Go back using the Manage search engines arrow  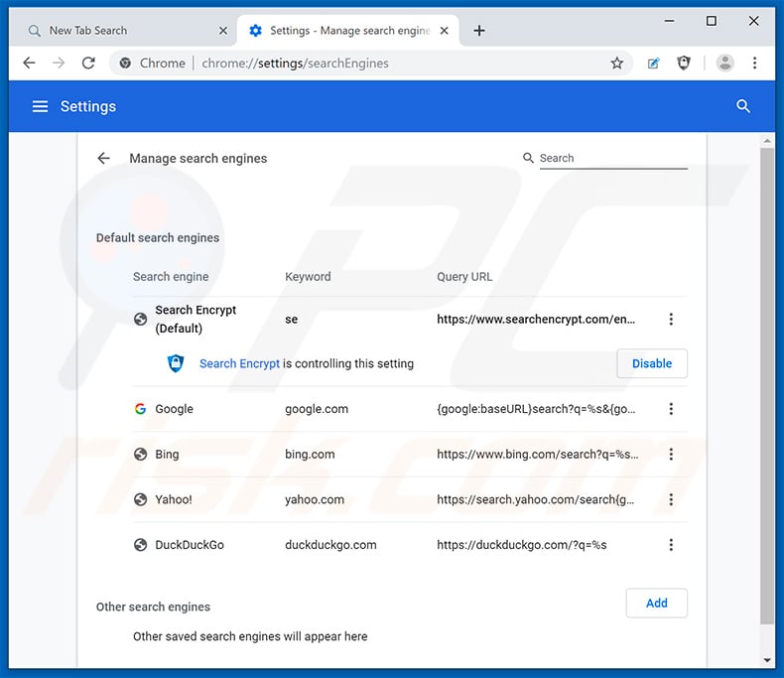103,158
